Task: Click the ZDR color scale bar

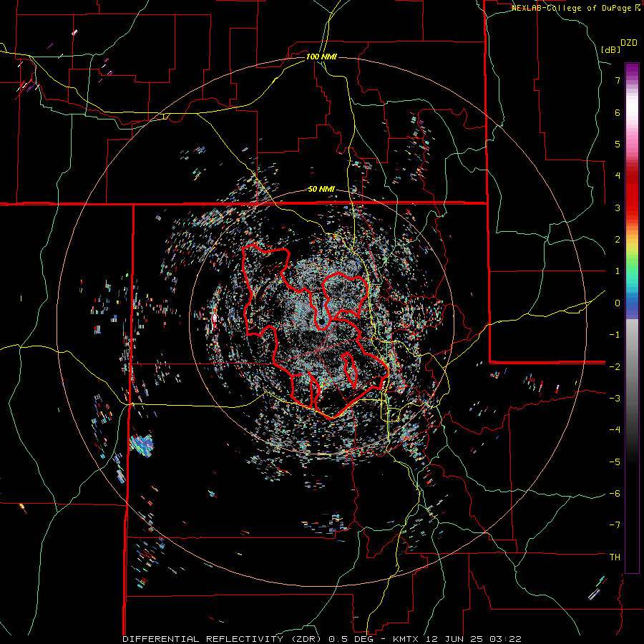Action: 632,318
